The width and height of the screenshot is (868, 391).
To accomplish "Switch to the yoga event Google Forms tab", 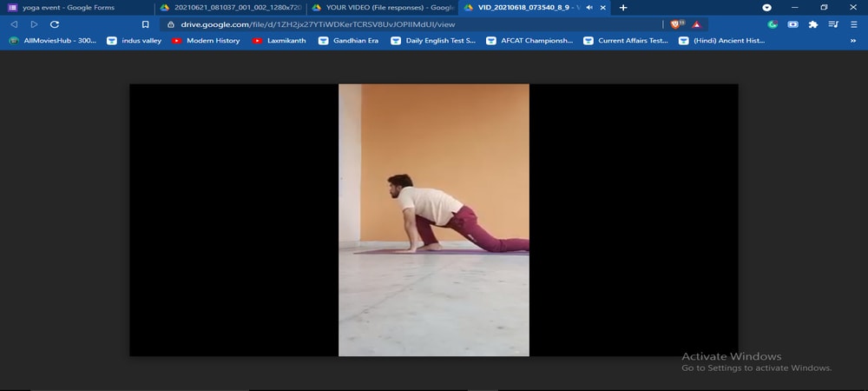I will (74, 8).
